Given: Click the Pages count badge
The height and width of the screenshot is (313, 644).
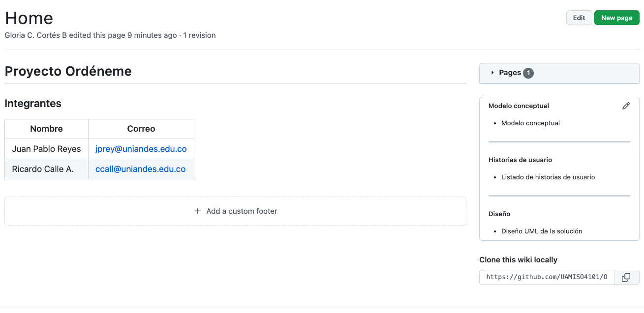Looking at the screenshot, I should pos(528,73).
